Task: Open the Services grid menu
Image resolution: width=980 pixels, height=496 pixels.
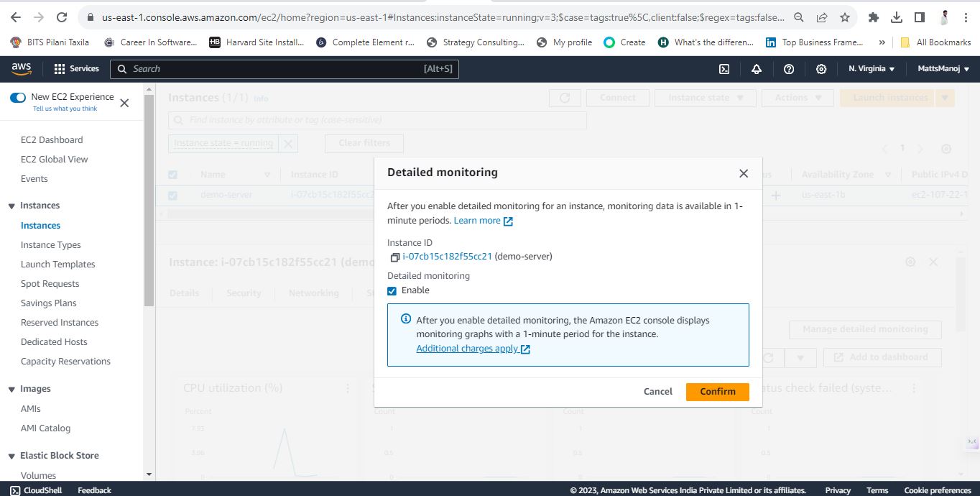Action: (x=77, y=69)
